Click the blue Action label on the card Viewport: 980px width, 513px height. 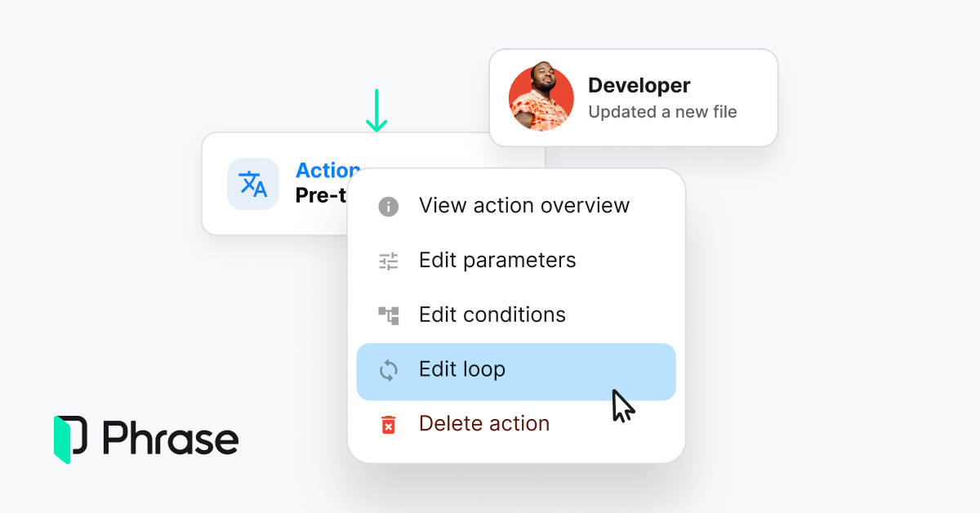(327, 171)
